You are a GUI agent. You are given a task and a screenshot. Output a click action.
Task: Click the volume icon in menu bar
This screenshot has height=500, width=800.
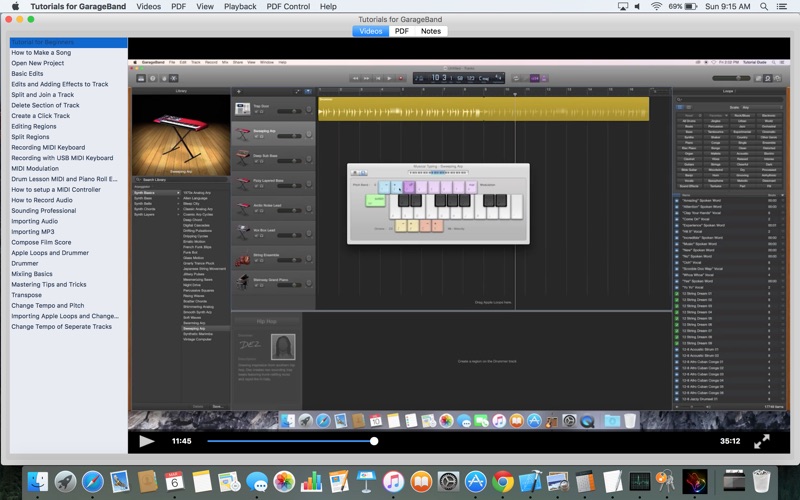click(x=637, y=7)
